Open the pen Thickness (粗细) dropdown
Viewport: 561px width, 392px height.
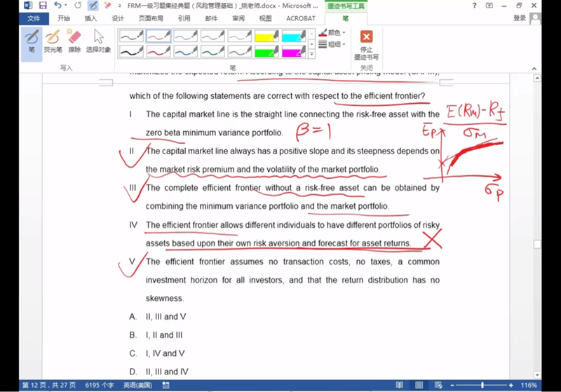[336, 44]
